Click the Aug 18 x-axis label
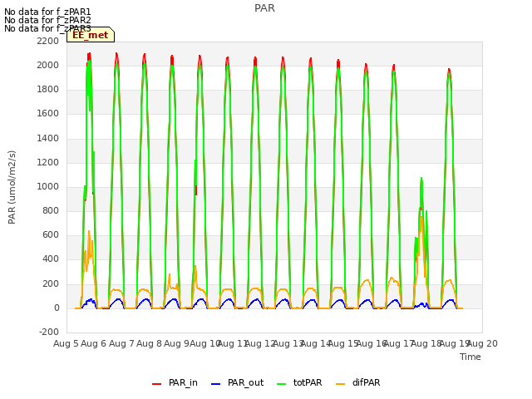Screen dimensions: 532x399 point(426,343)
